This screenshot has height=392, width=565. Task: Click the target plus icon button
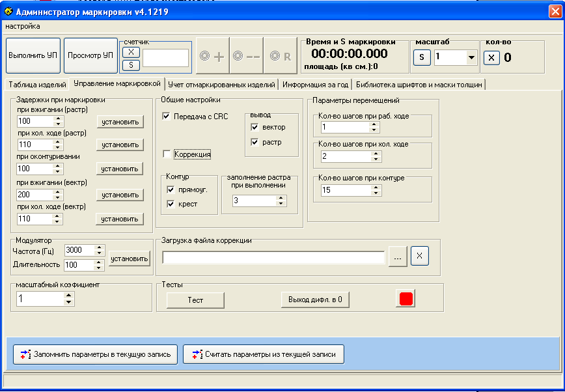[212, 56]
